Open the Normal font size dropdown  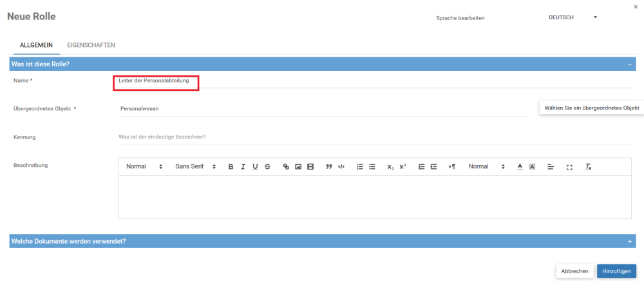click(x=486, y=167)
